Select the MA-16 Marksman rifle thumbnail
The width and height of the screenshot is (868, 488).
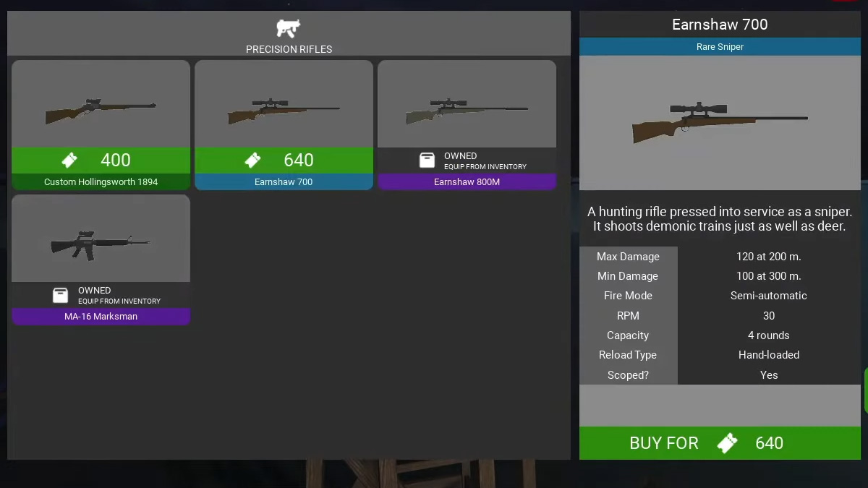click(101, 239)
